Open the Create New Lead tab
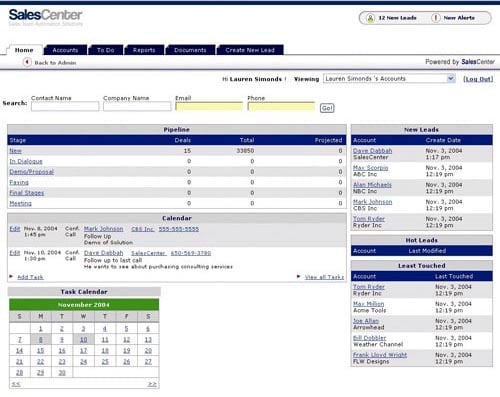The width and height of the screenshot is (500, 397). click(250, 50)
